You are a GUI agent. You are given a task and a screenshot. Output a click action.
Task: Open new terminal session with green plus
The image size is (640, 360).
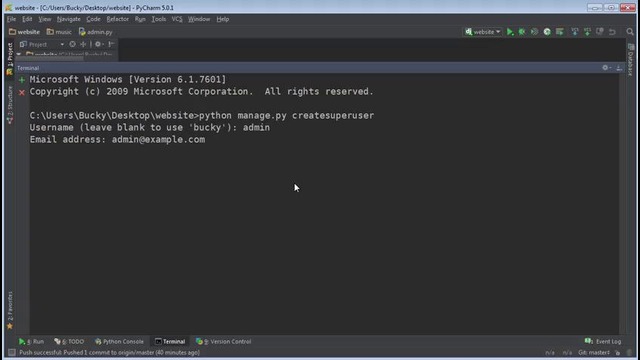point(22,80)
